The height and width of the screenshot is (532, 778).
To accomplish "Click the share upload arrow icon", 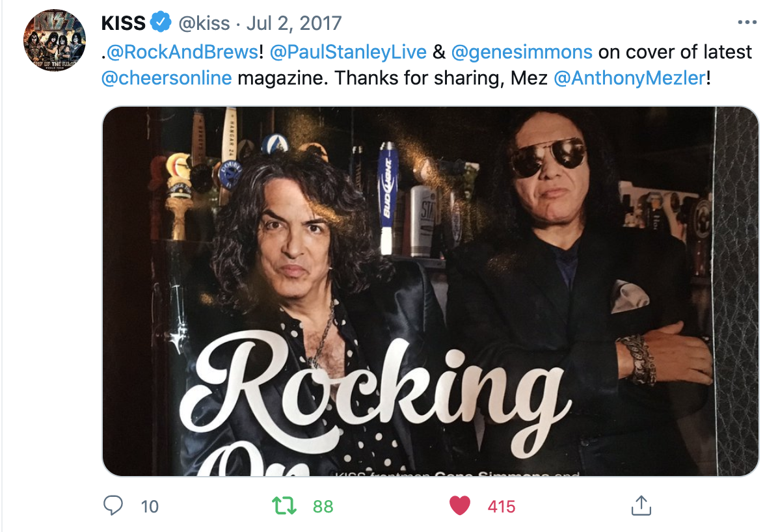I will point(641,505).
